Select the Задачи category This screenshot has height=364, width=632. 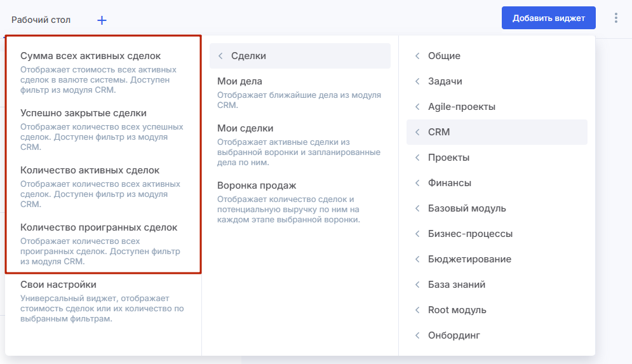(x=497, y=81)
